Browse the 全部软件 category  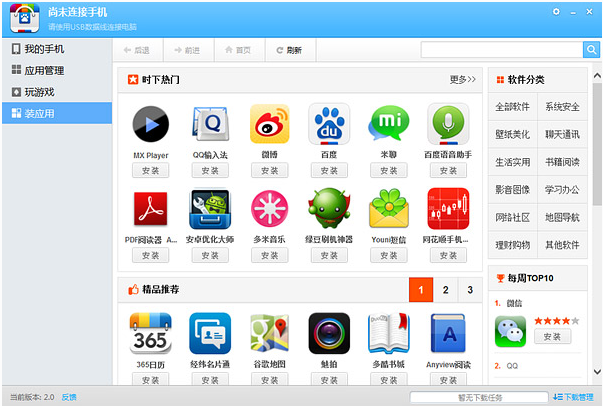tap(513, 106)
